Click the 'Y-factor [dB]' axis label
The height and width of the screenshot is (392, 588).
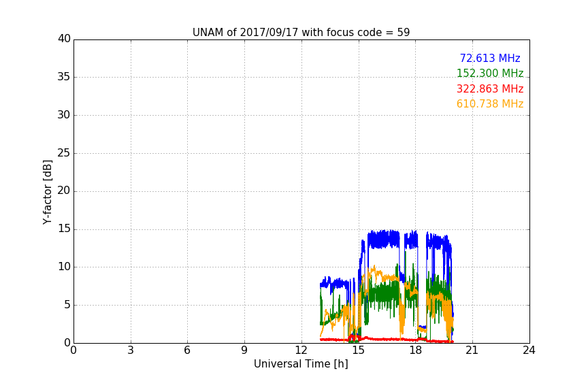(x=48, y=192)
